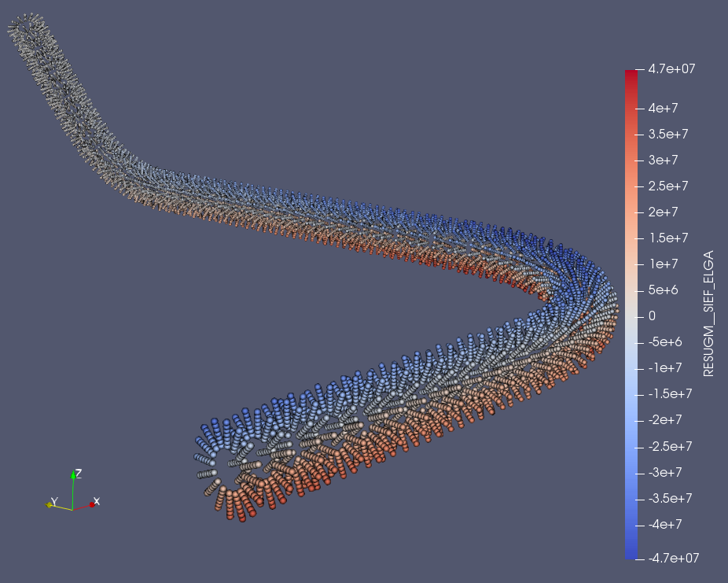Pick the white midpoint of color bar
Screen dimensions: 728x583
pos(631,315)
